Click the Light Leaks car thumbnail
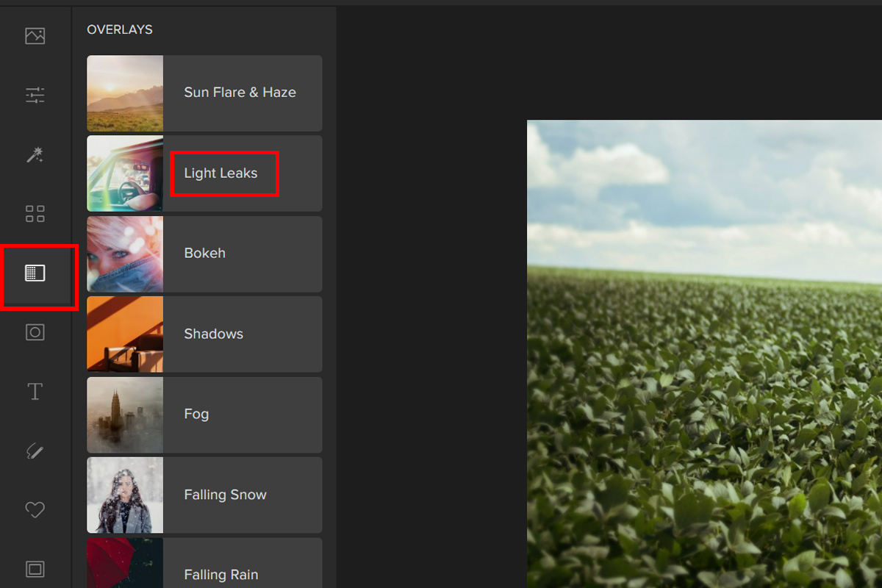The width and height of the screenshot is (882, 588). pyautogui.click(x=125, y=173)
